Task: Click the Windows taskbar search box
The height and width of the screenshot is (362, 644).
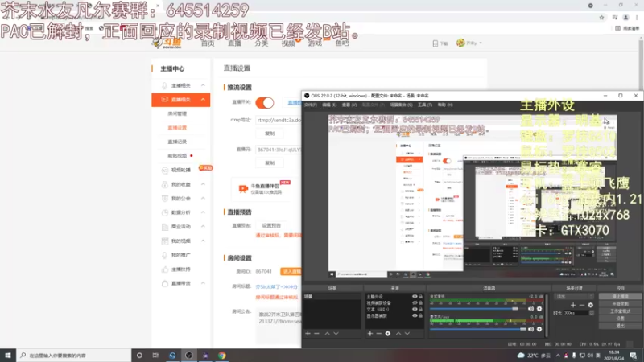Action: click(74, 355)
